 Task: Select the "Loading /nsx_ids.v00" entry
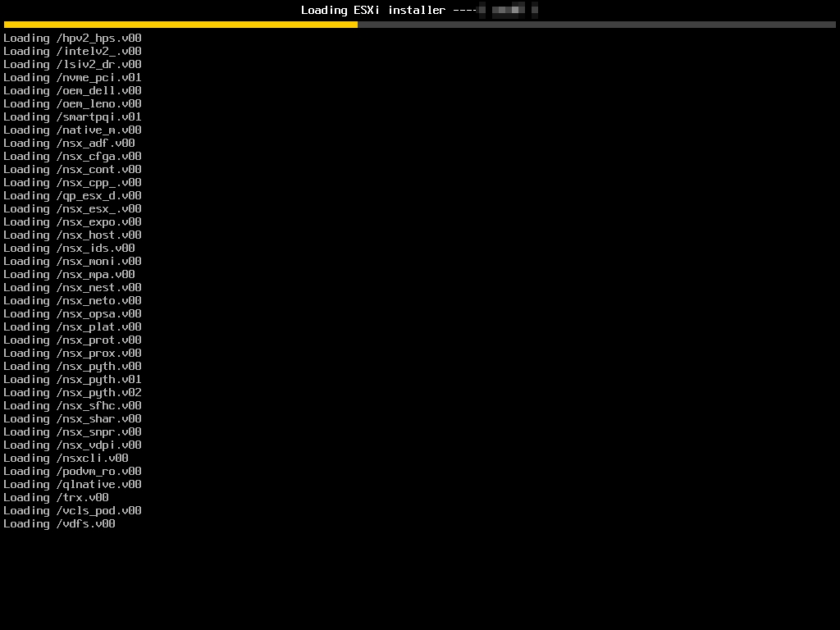[69, 248]
